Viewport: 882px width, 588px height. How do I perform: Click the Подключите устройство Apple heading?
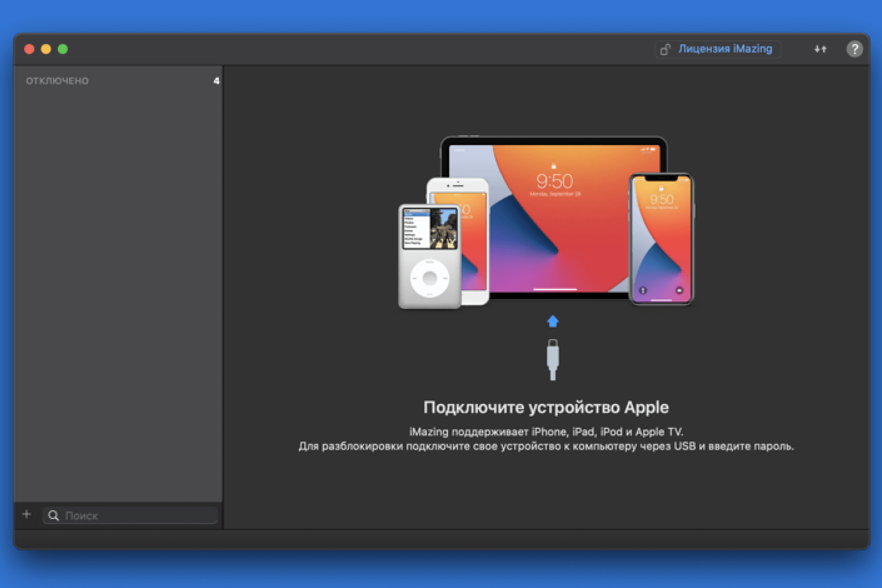point(546,407)
